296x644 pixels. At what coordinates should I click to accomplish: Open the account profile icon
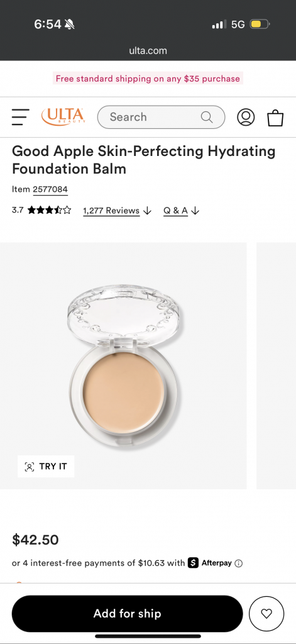[x=246, y=117]
